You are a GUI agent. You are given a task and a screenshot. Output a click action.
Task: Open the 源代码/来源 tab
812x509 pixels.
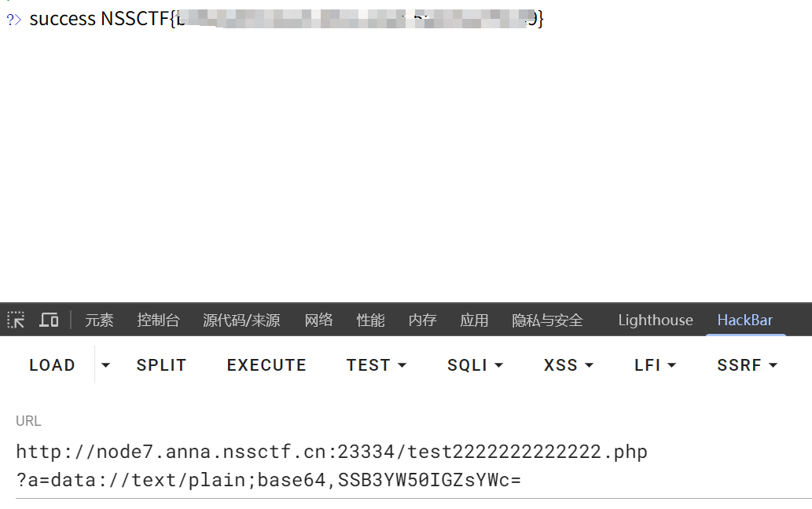[x=241, y=320]
